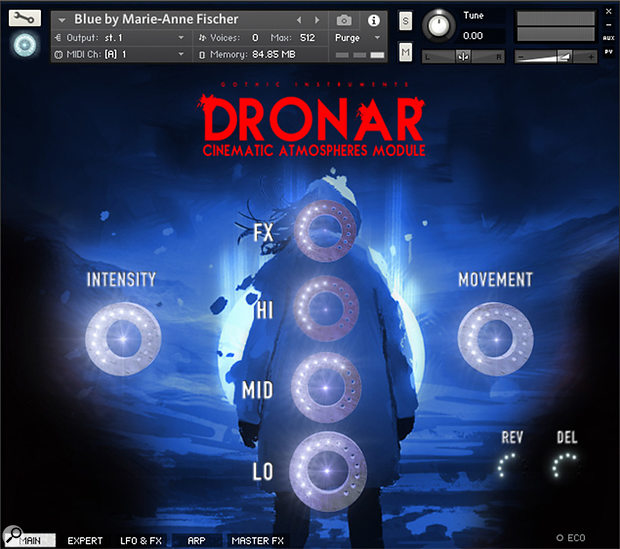Click the instrument name Blue by Marie-Anne Fischer

[156, 19]
